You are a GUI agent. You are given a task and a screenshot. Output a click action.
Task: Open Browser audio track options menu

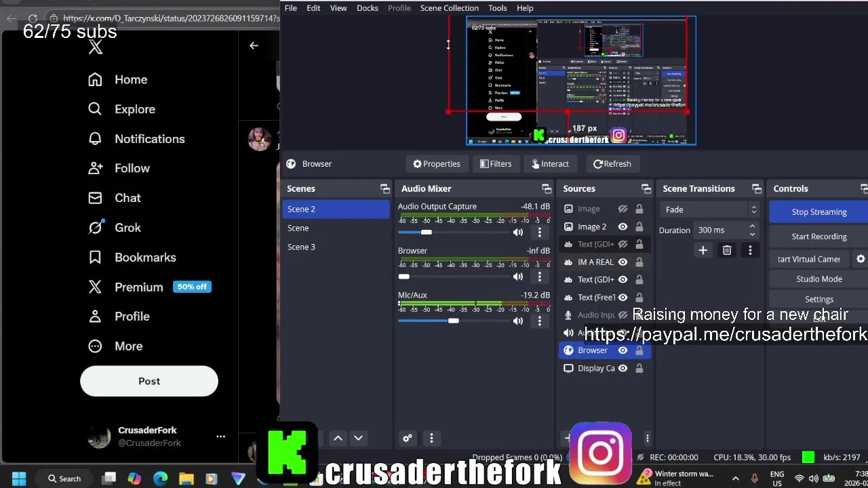coord(540,277)
